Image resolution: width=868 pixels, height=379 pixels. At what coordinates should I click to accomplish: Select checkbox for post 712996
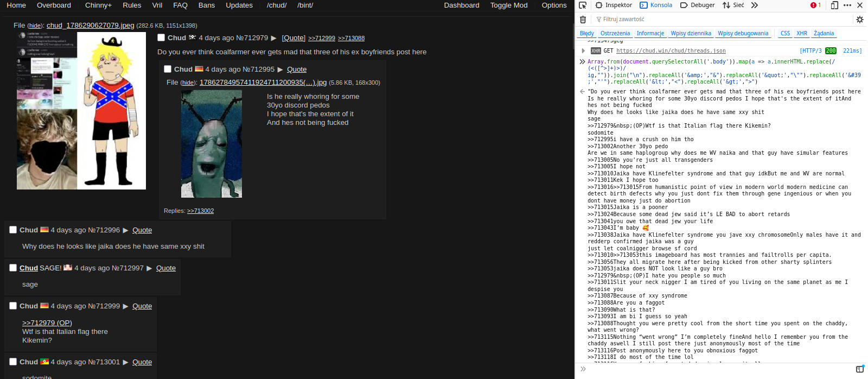click(x=13, y=230)
